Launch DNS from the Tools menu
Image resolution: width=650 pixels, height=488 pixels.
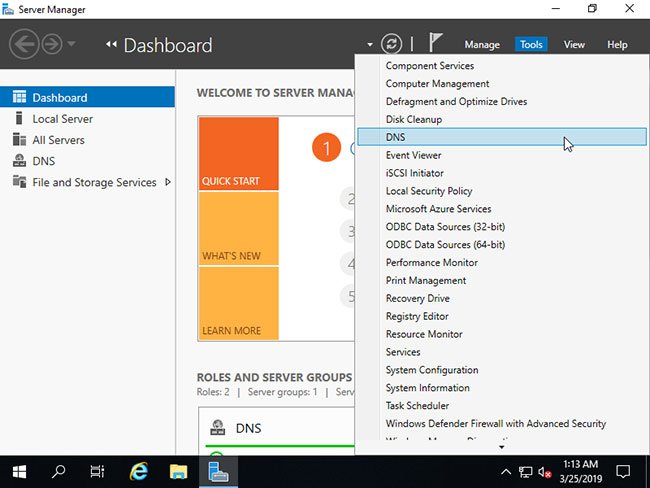tap(502, 137)
